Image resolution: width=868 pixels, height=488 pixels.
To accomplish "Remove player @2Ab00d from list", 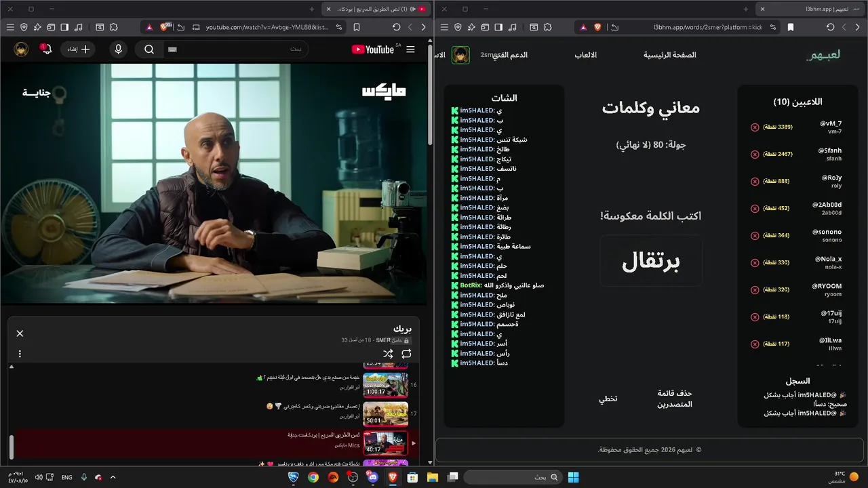I will click(x=755, y=208).
